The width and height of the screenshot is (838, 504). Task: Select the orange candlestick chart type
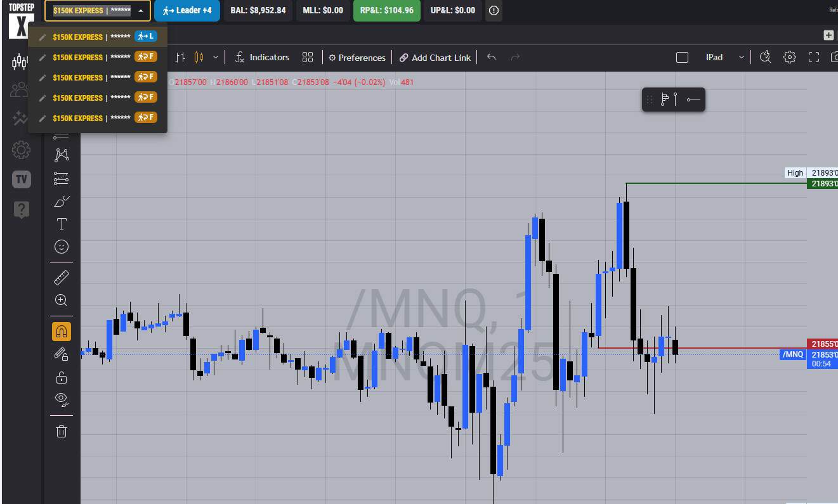[199, 57]
